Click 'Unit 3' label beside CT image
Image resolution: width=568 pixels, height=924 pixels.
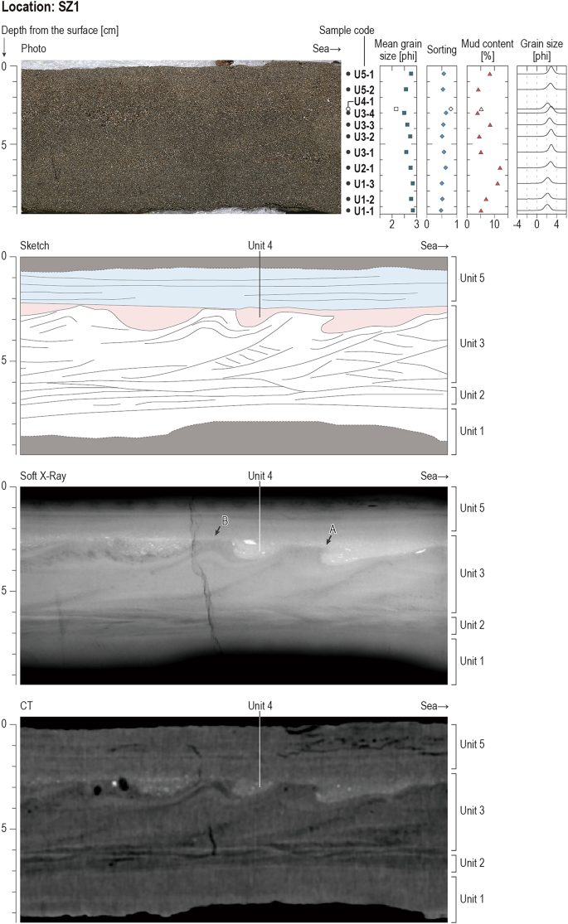[x=473, y=810]
